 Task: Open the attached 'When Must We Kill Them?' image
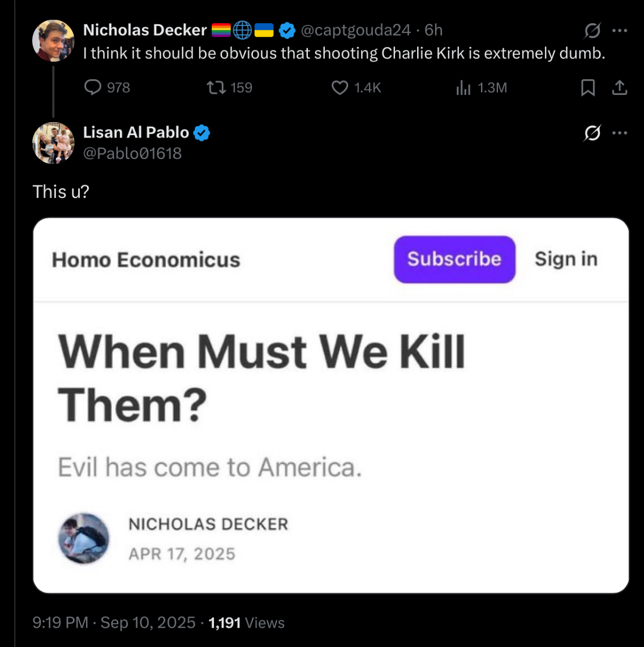coord(330,405)
